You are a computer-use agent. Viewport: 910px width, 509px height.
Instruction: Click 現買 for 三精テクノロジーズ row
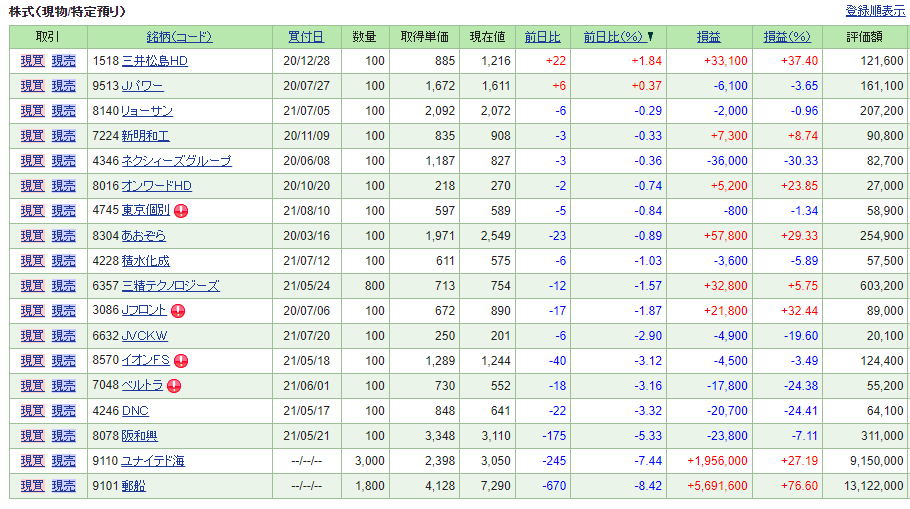click(32, 286)
